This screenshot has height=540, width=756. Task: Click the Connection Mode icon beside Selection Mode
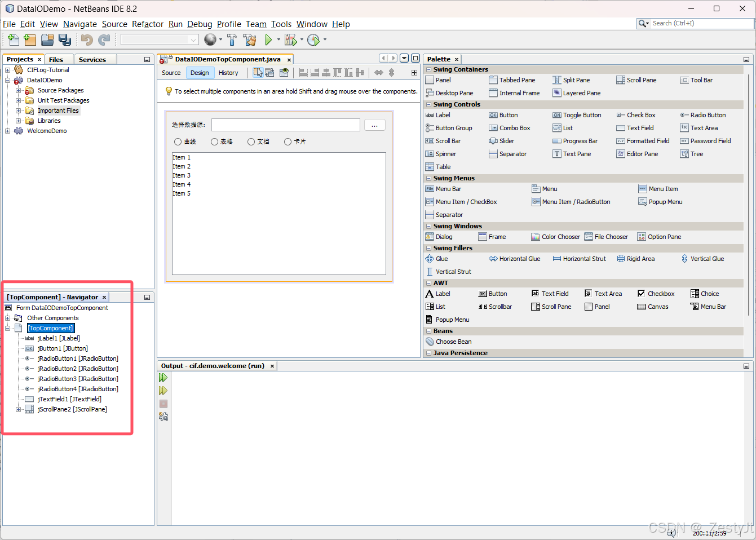[x=269, y=72]
